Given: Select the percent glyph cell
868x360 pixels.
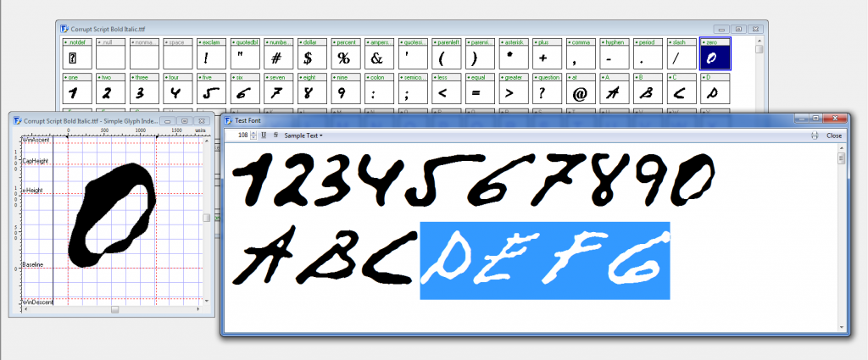Looking at the screenshot, I should point(346,53).
